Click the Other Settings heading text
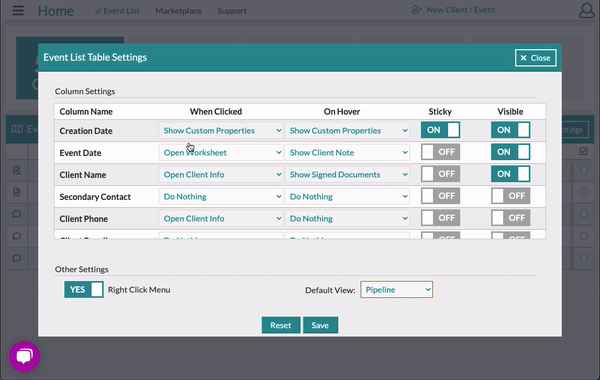The image size is (600, 380). [82, 269]
